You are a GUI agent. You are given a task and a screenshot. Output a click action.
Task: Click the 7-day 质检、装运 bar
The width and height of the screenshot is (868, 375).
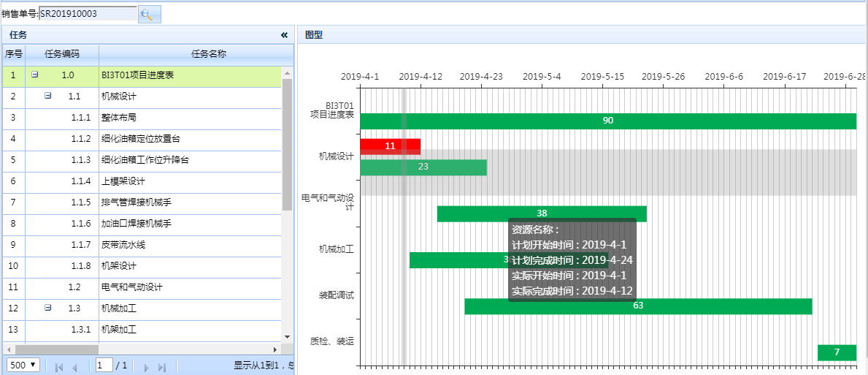(x=837, y=352)
